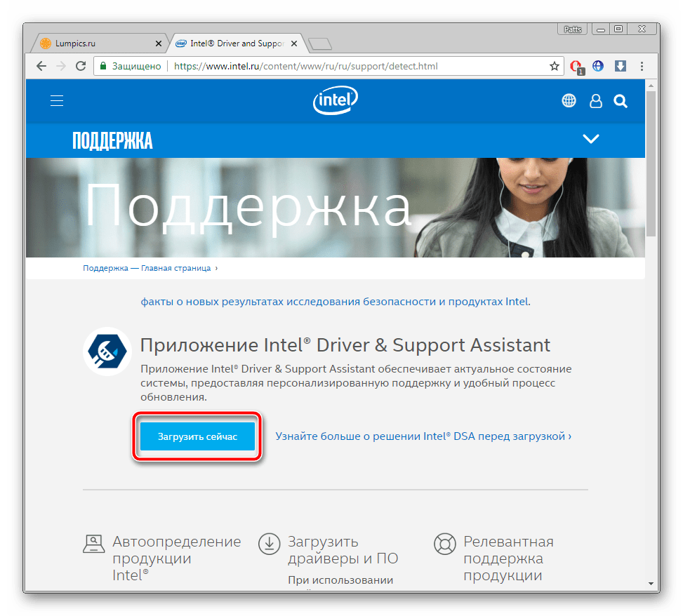This screenshot has width=683, height=616.
Task: Open the Intel hamburger menu
Action: point(57,101)
